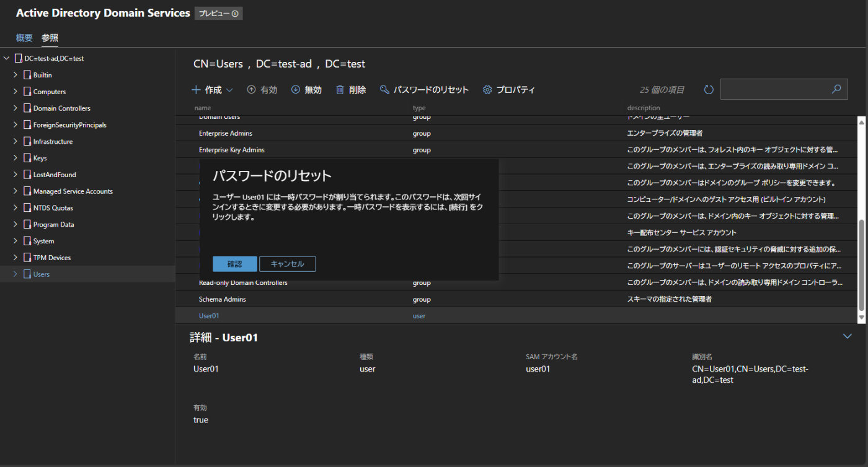Click the Builtin container icon
This screenshot has height=467, width=868.
pyautogui.click(x=27, y=75)
